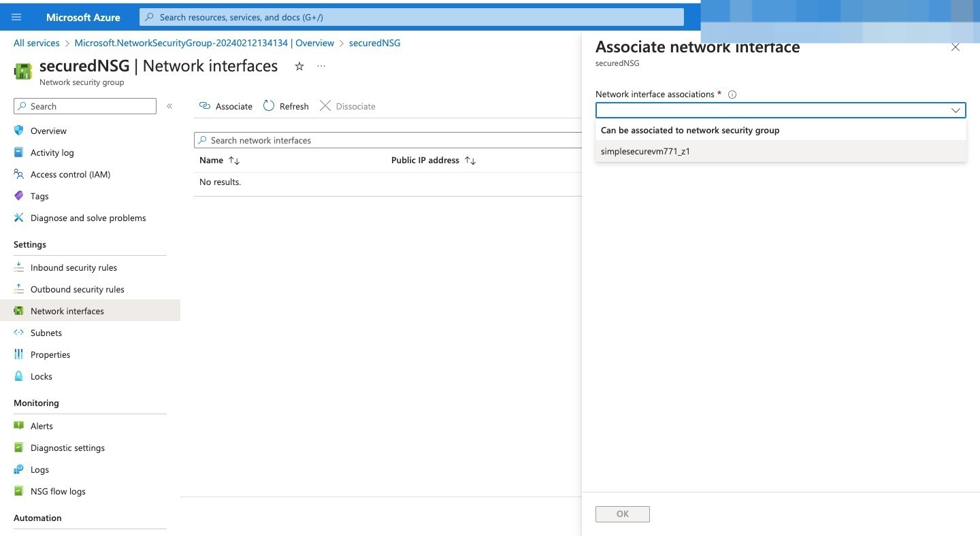Screen dimensions: 980x536
Task: Focus the global Search resources, services, and docs box
Action: 412,17
